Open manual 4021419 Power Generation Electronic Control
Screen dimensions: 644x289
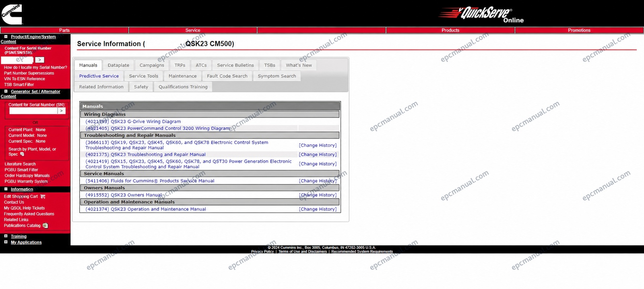tap(188, 164)
